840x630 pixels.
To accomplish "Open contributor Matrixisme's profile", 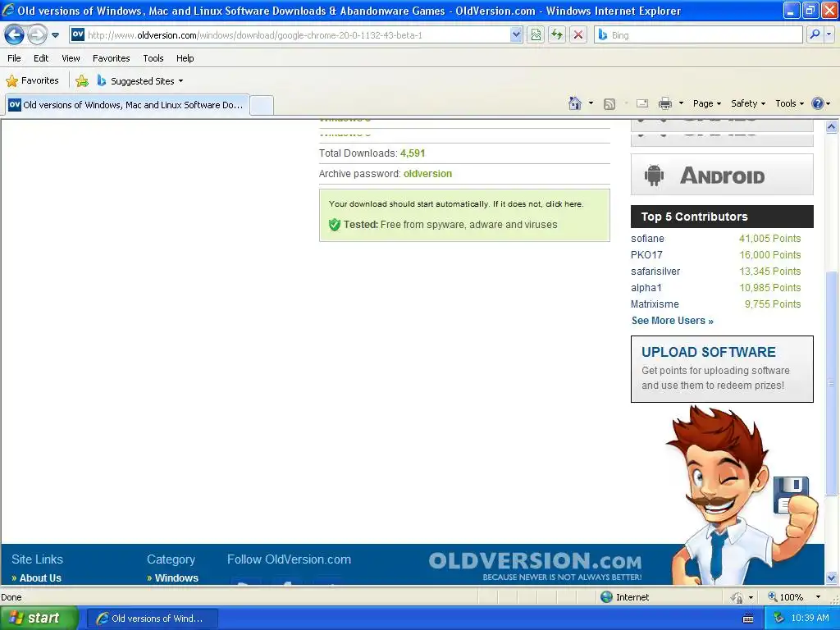I will click(655, 304).
